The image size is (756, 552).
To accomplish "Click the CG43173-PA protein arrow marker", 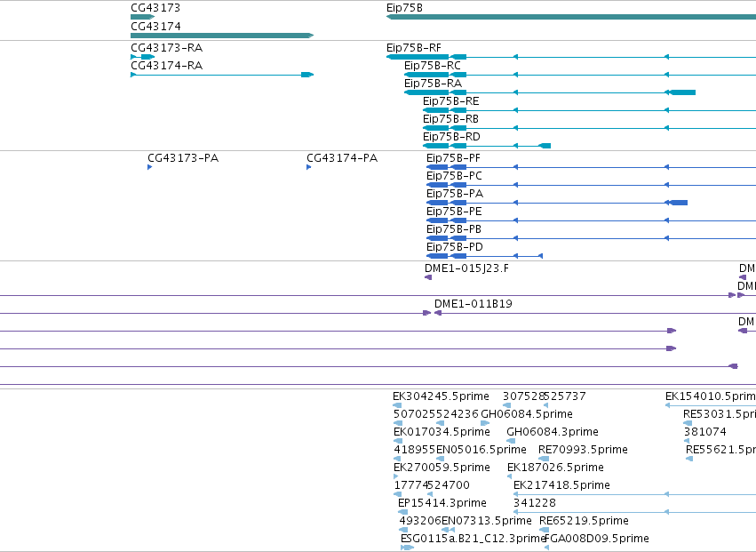I will 150,167.
